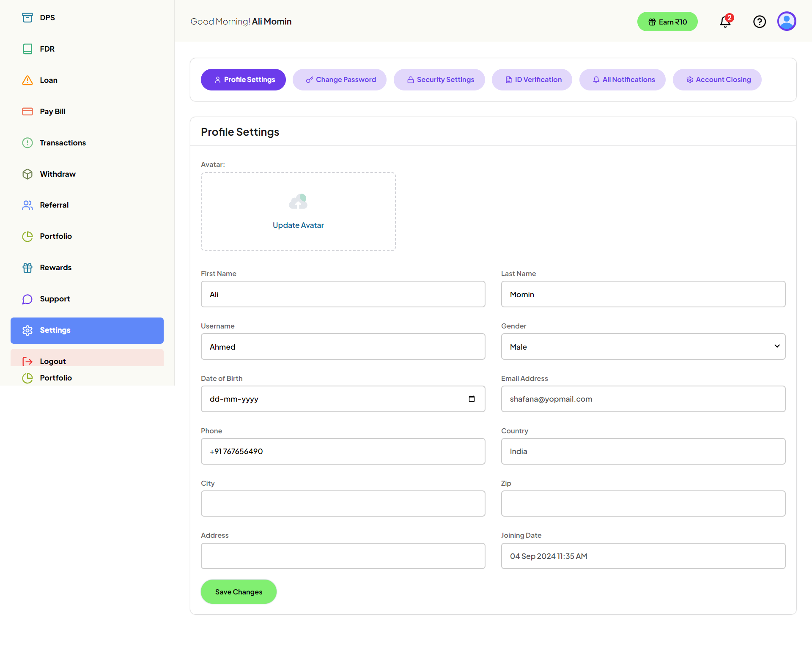812x646 pixels.
Task: Open Withdraw using the box icon
Action: (x=27, y=174)
